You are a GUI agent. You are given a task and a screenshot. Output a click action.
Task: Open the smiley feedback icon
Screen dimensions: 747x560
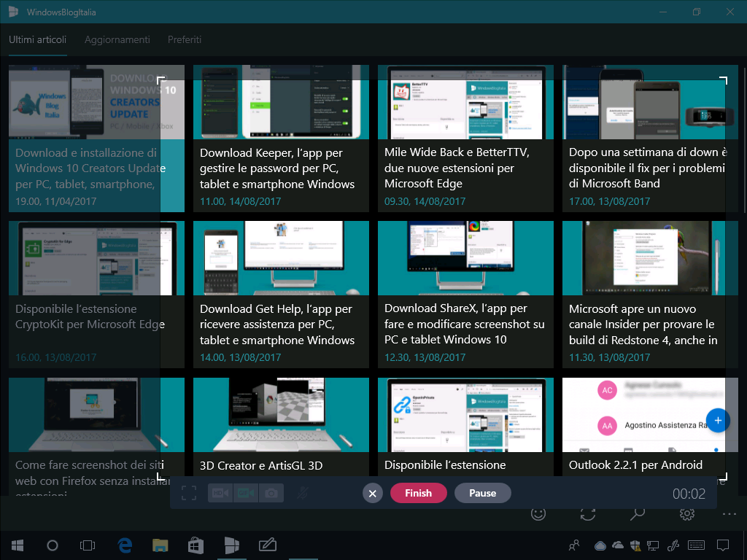538,514
